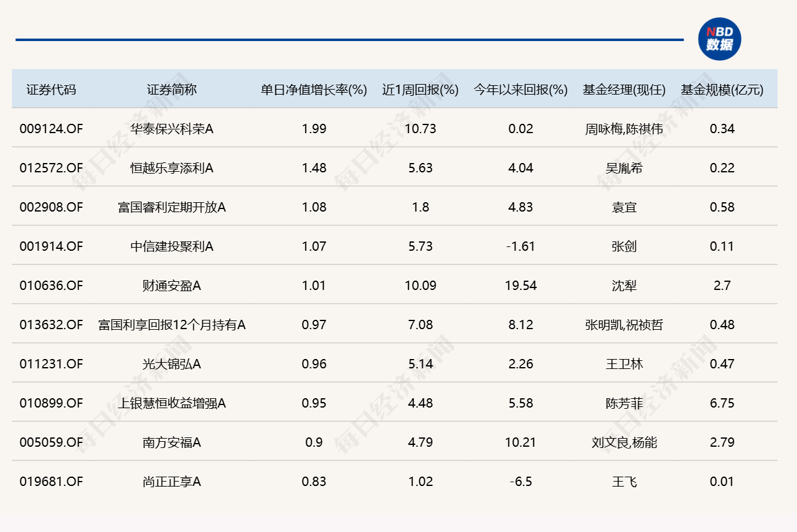
Task: Click weekly return value 7.08
Action: pos(420,325)
